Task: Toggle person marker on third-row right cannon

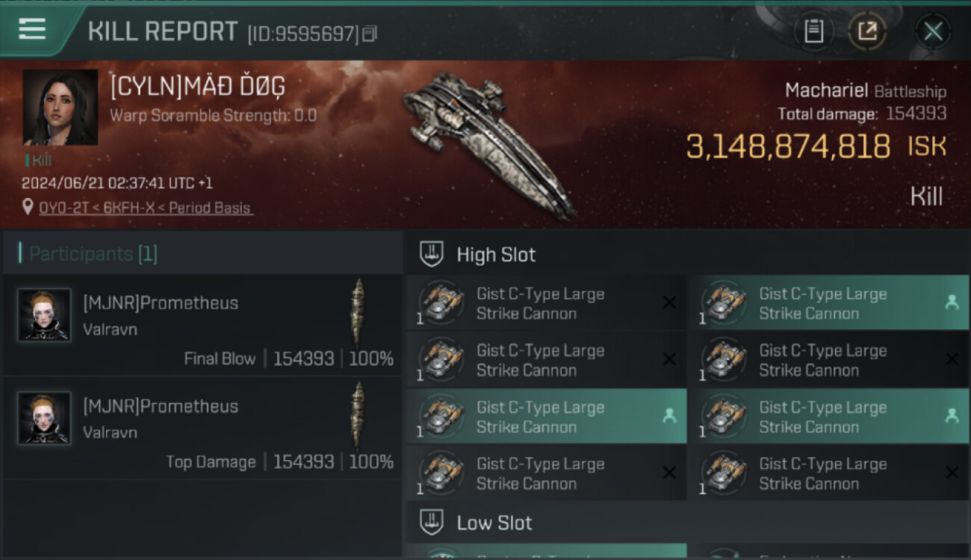Action: [952, 416]
